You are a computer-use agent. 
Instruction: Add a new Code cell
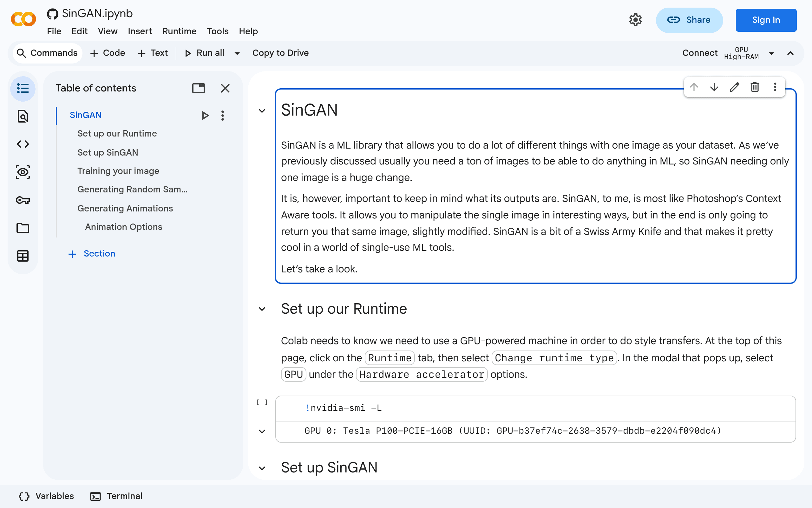coord(108,53)
